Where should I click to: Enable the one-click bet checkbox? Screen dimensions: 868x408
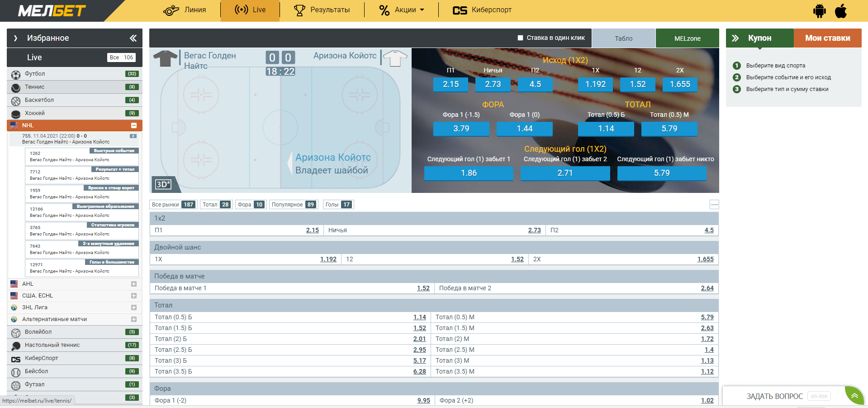[520, 38]
